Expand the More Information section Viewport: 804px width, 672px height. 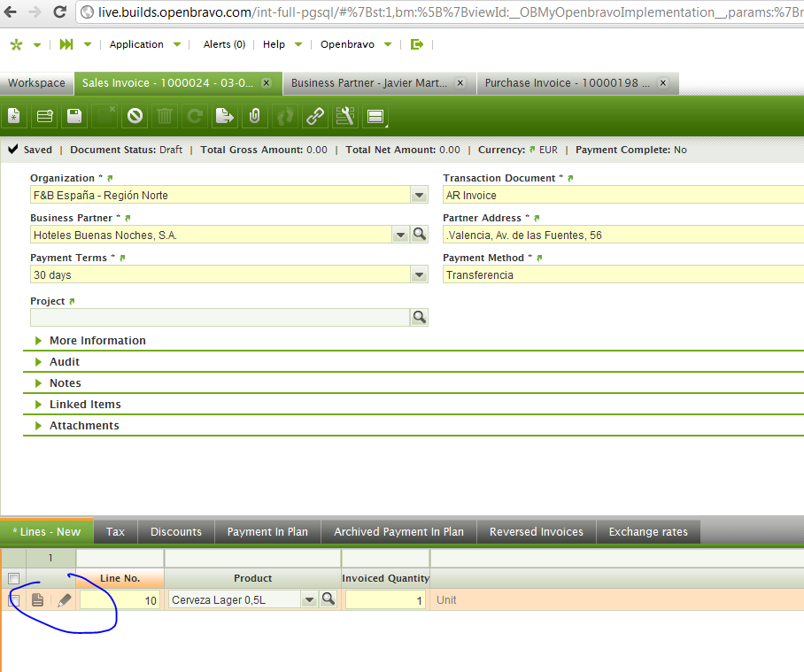pos(97,341)
